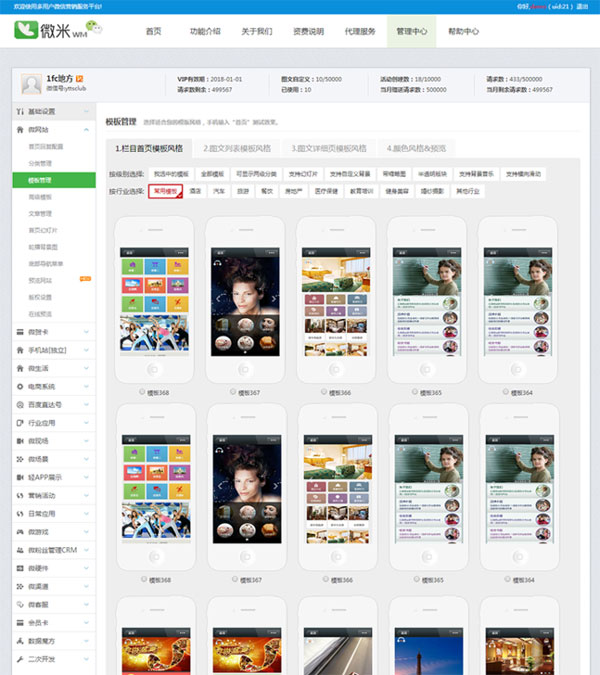The width and height of the screenshot is (600, 675).
Task: Click the gamepad icon beside 微游戏
Action: coord(20,532)
